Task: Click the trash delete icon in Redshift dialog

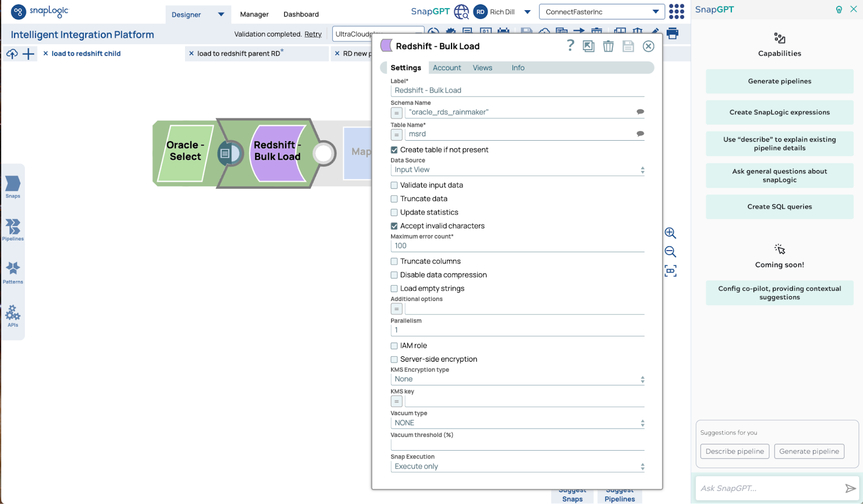Action: (608, 46)
